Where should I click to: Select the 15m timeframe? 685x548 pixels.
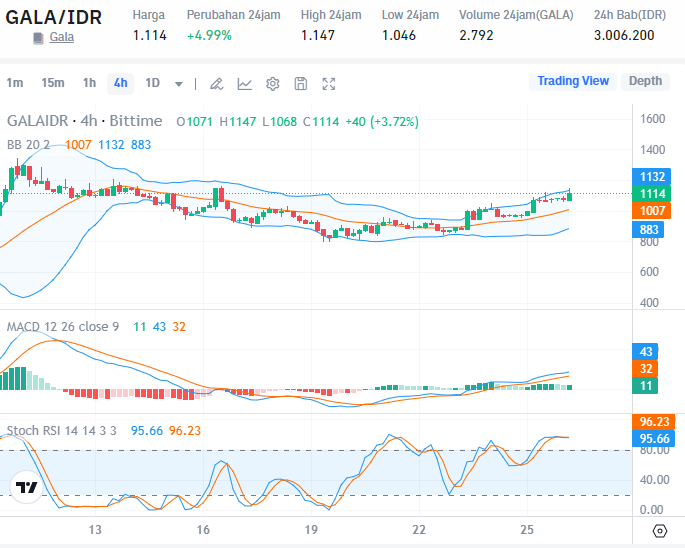click(53, 83)
